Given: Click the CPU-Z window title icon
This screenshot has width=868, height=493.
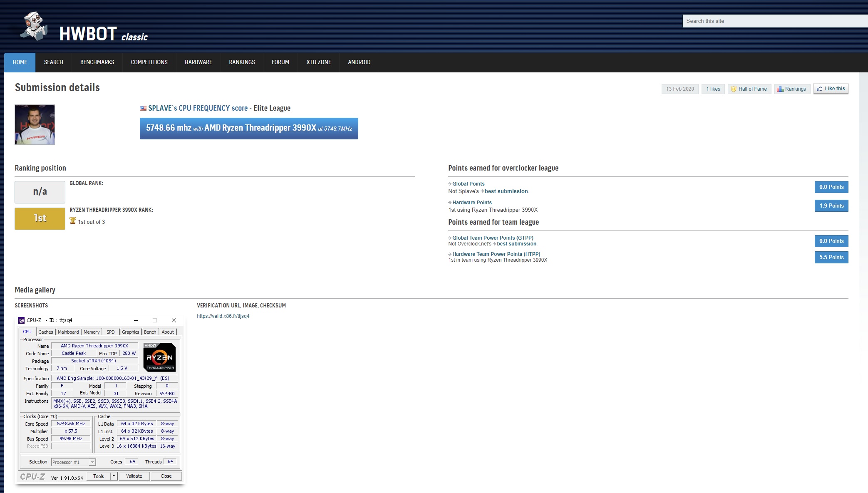Looking at the screenshot, I should coord(21,320).
